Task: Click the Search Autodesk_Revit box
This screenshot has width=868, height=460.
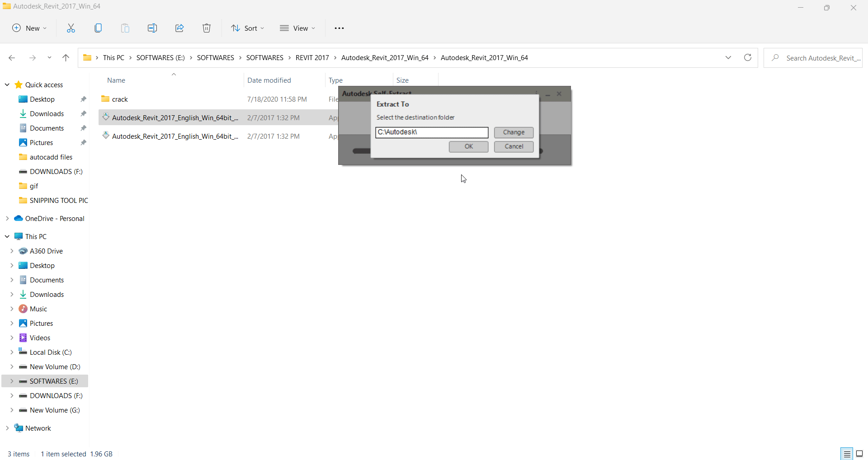Action: pos(813,58)
